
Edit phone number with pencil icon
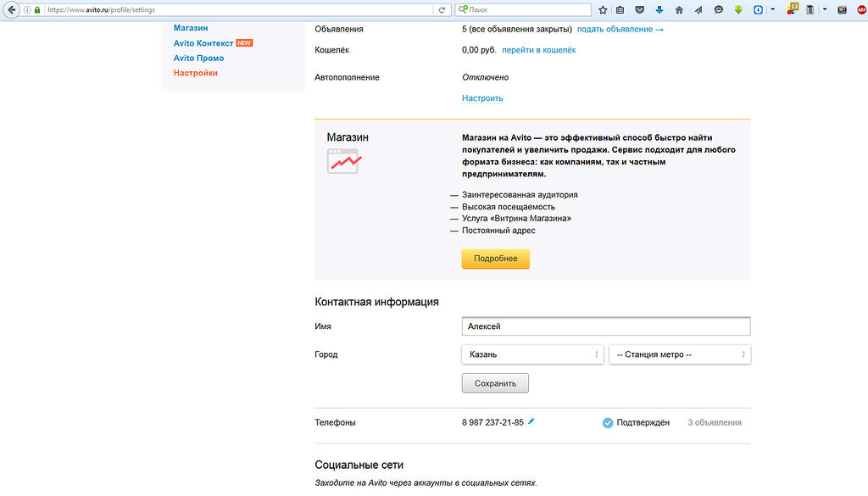531,422
